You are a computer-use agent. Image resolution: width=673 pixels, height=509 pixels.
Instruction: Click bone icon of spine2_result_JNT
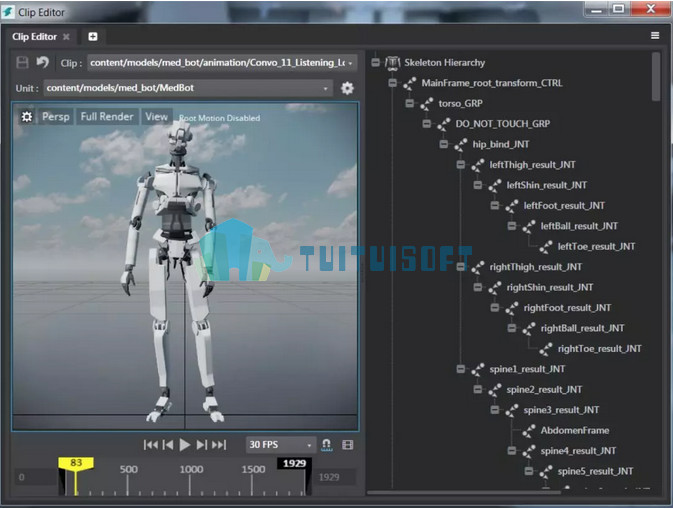494,390
